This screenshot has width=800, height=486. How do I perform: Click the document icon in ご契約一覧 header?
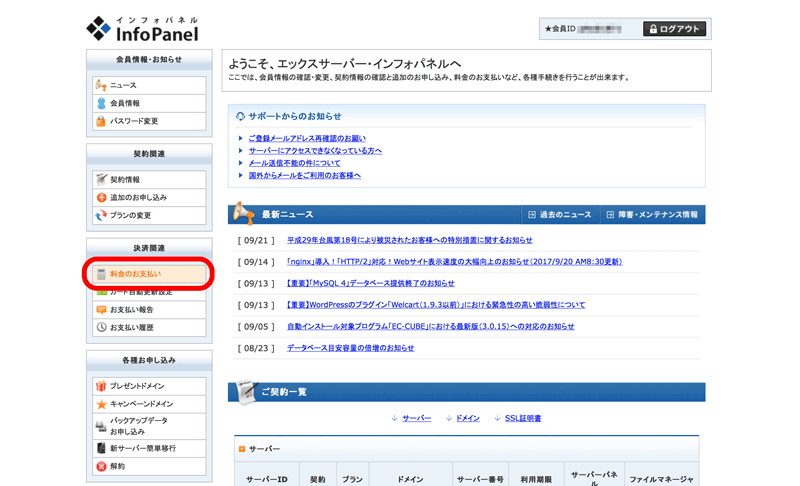click(246, 392)
